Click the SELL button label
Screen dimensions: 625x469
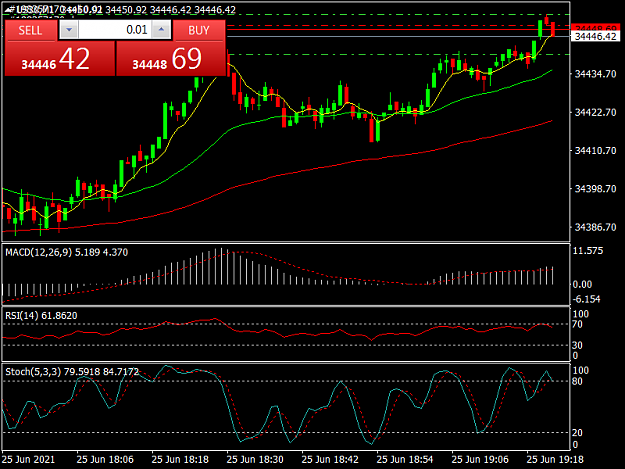pyautogui.click(x=30, y=31)
